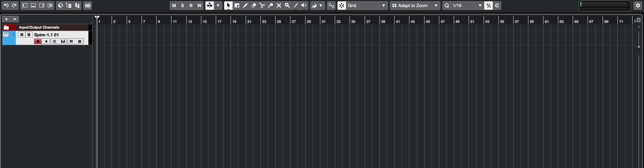Select the Glue tool

pyautogui.click(x=271, y=5)
